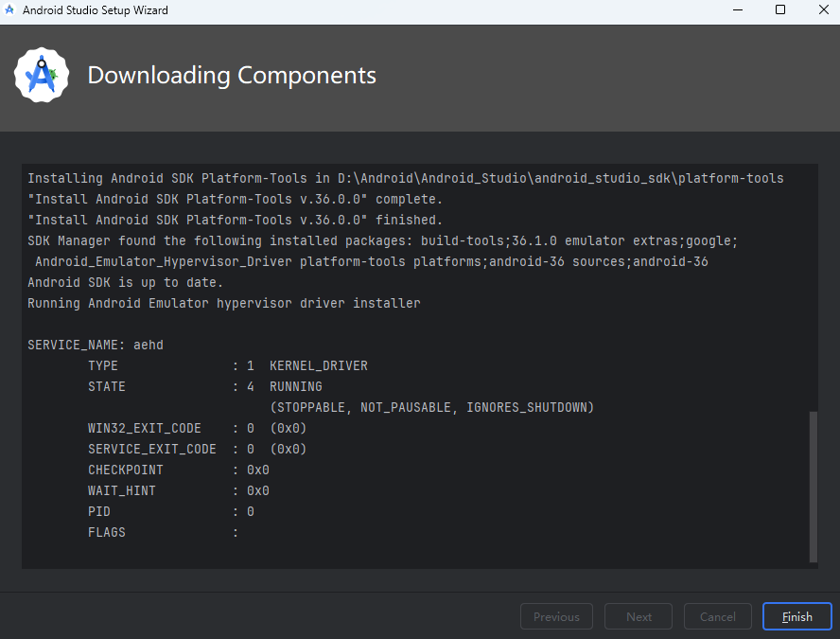Minimize the Setup Wizard window
The image size is (840, 639).
[738, 10]
